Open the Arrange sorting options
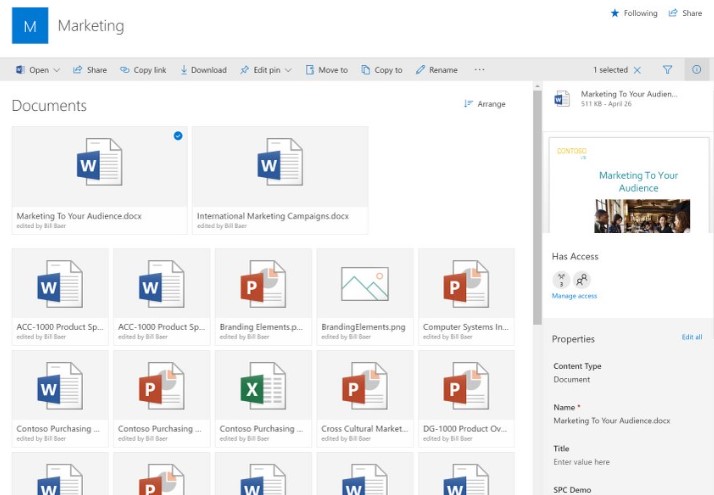Viewport: 714px width, 495px height. pos(485,104)
